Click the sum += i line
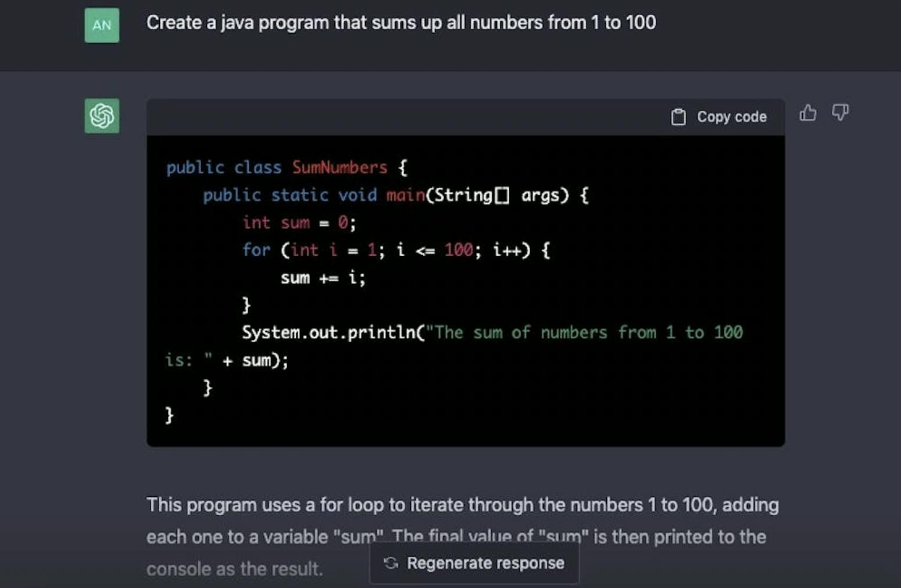The width and height of the screenshot is (901, 588). 323,277
